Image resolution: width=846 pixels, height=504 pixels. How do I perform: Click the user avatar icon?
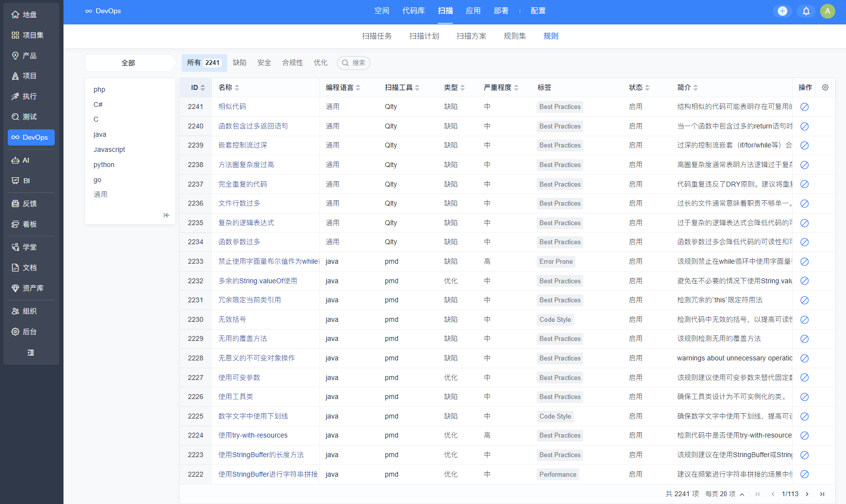(827, 11)
